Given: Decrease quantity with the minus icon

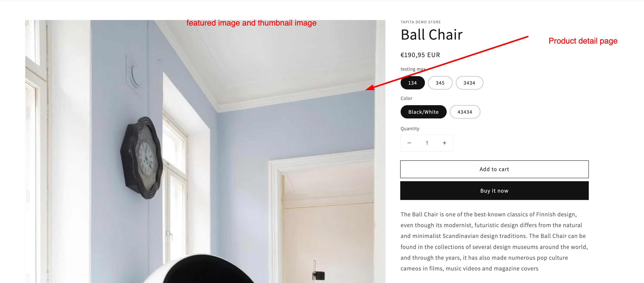Looking at the screenshot, I should coord(409,143).
